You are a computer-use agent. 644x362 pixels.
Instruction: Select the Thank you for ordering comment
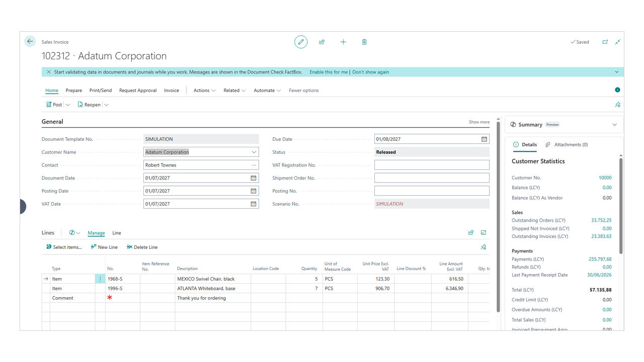coord(213,298)
